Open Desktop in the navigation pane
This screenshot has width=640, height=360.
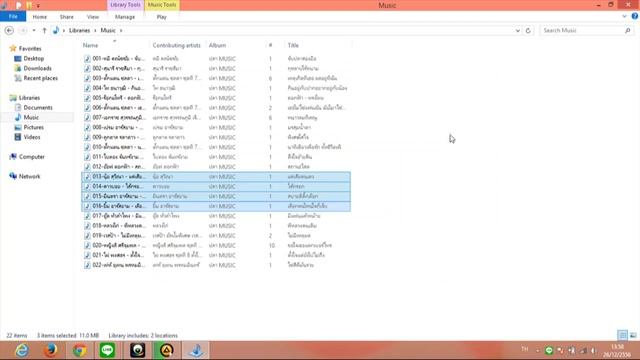point(33,58)
